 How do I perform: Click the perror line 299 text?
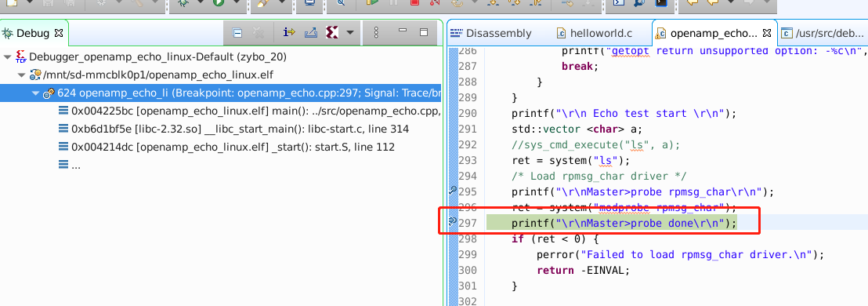680,255
